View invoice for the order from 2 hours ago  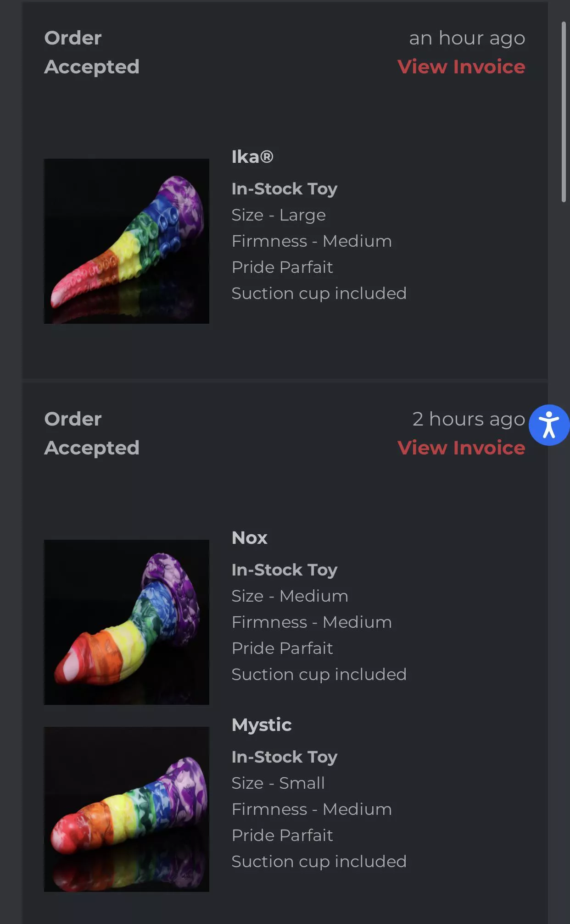(461, 448)
